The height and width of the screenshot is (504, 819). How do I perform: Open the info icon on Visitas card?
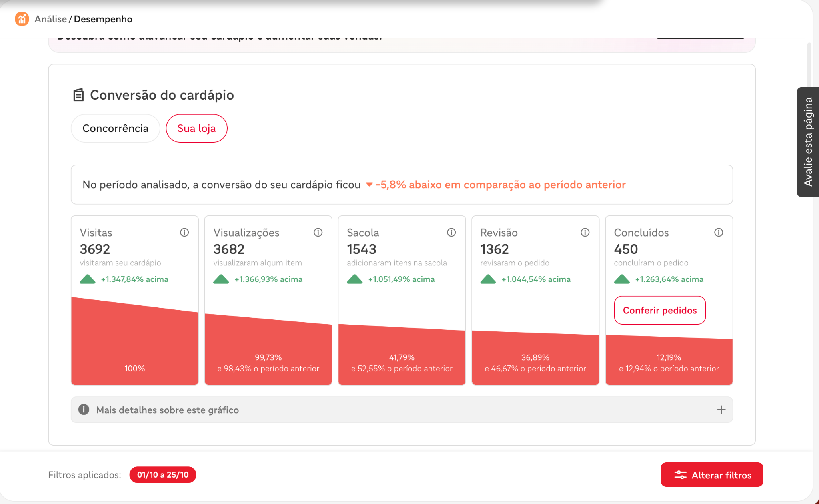(x=184, y=232)
